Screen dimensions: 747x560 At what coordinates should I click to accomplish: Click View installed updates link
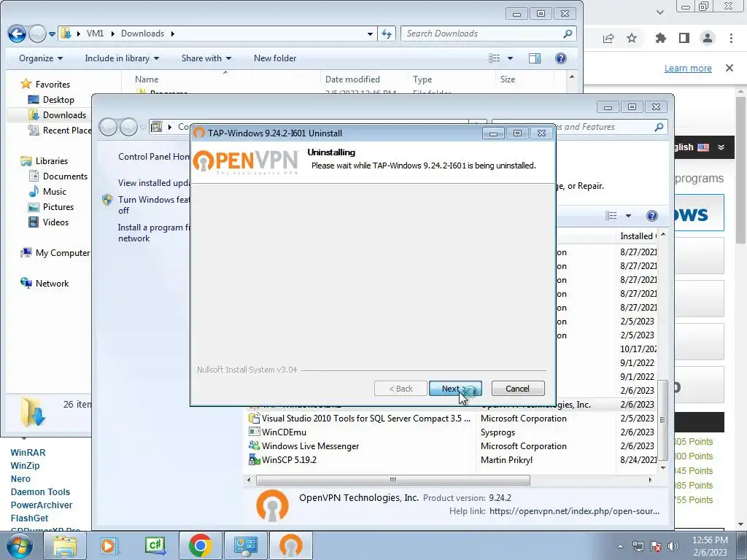154,183
